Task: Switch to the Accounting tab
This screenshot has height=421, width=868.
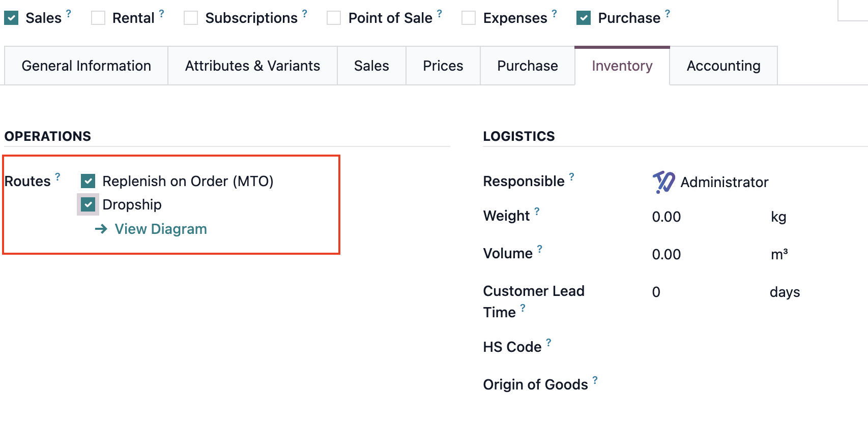Action: pos(724,66)
